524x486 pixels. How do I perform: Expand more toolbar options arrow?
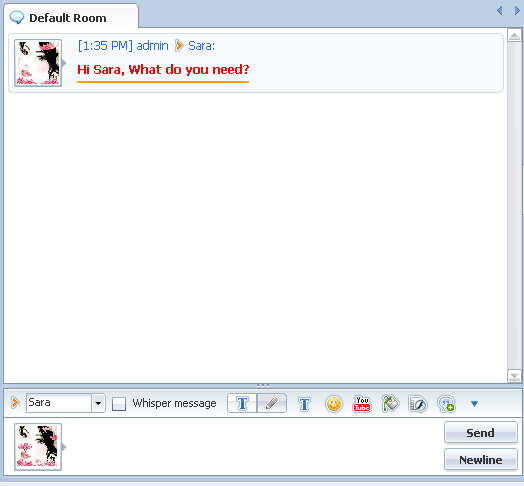click(x=474, y=404)
